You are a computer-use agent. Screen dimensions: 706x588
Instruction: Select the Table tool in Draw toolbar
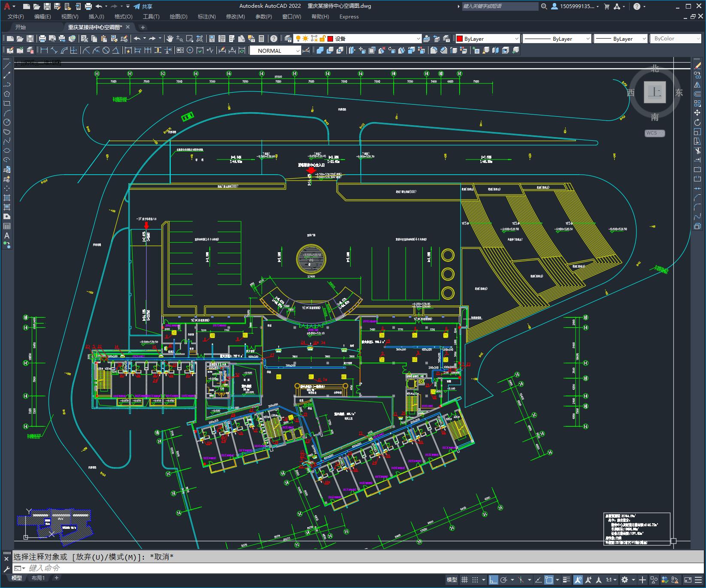click(x=7, y=226)
